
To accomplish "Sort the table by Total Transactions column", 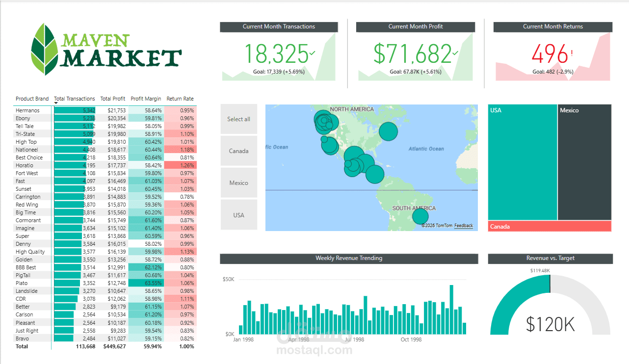I will (74, 99).
